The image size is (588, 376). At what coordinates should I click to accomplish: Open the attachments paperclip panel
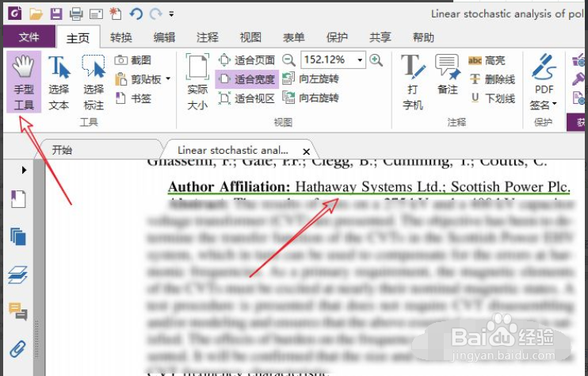17,349
